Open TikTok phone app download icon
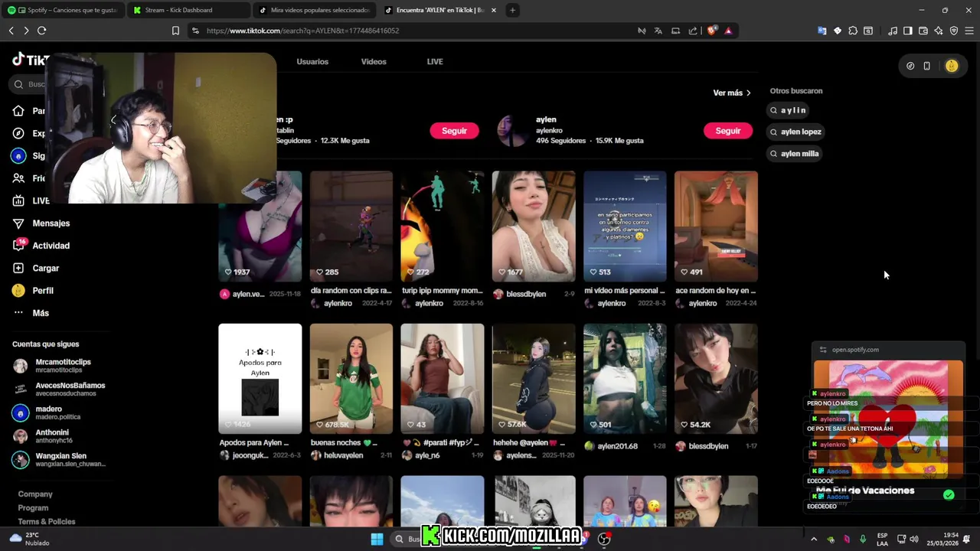 [x=926, y=66]
